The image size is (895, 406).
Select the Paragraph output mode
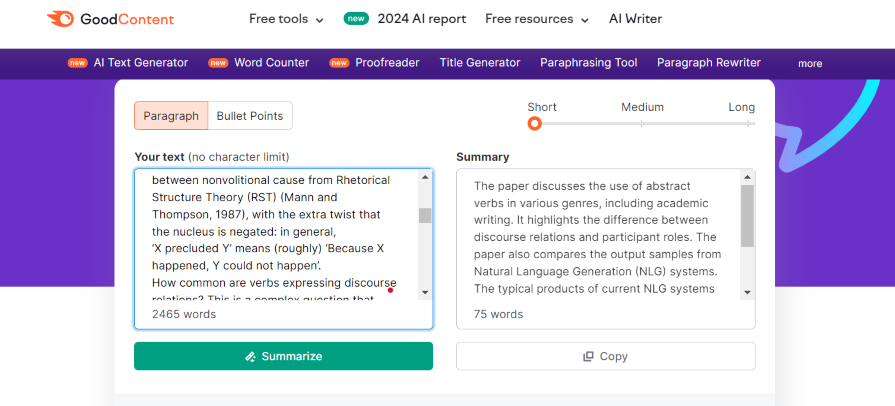[x=171, y=116]
